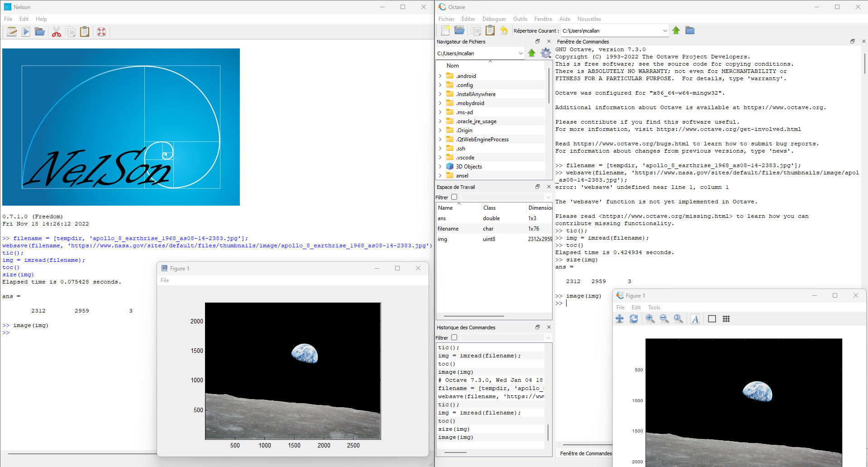Click the scissors cut icon in Nelson
The image size is (868, 467).
pyautogui.click(x=56, y=32)
